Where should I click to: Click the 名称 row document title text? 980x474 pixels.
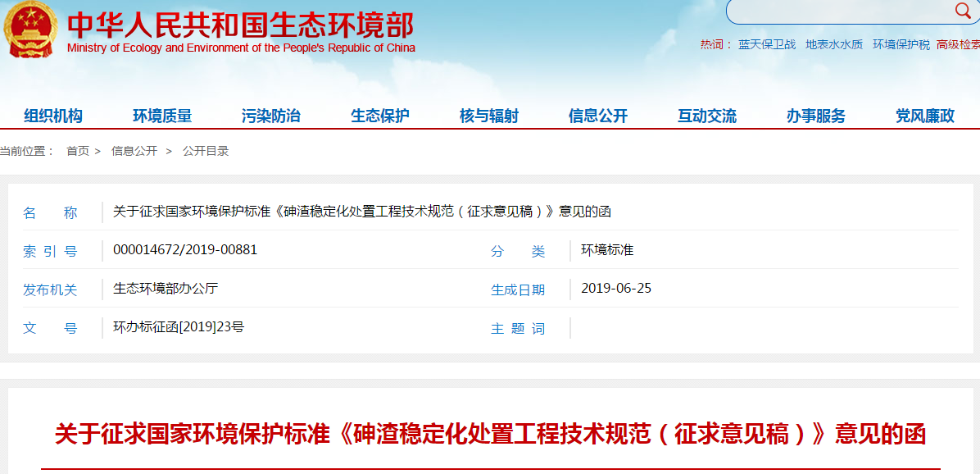tap(362, 212)
